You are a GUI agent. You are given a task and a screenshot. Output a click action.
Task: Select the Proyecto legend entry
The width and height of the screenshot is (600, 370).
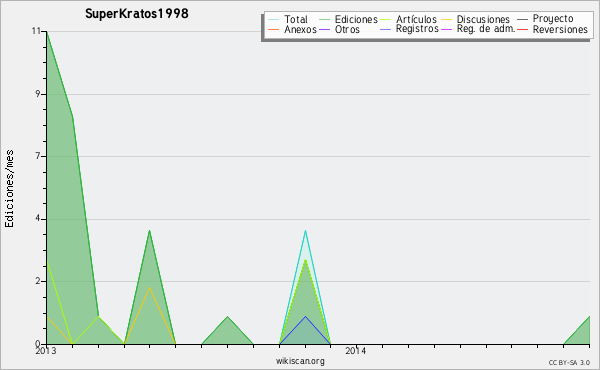coord(553,19)
